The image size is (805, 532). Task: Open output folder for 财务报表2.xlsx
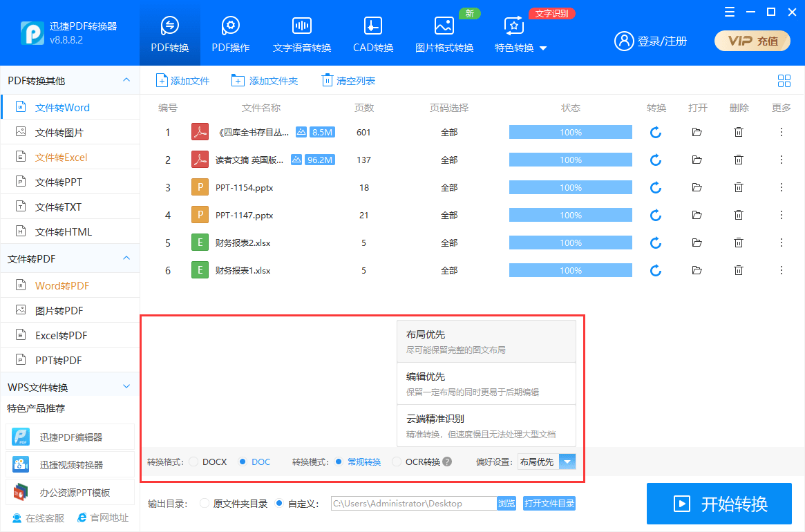coord(697,243)
